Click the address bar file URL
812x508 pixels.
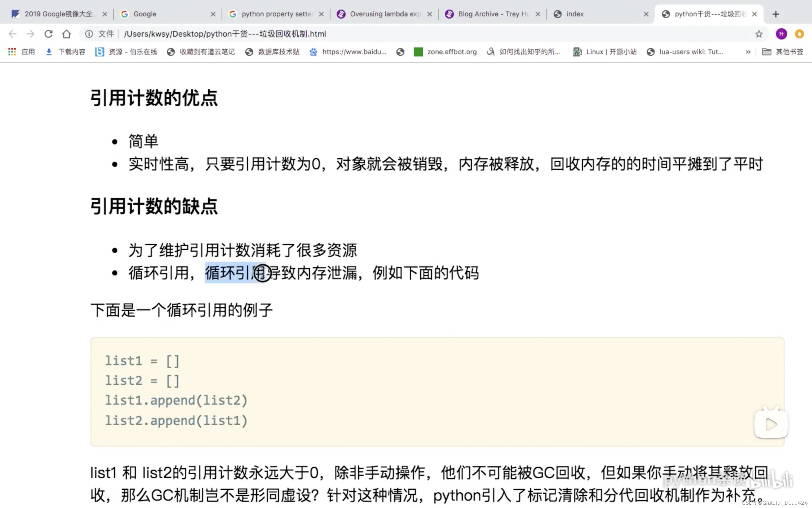coord(225,34)
